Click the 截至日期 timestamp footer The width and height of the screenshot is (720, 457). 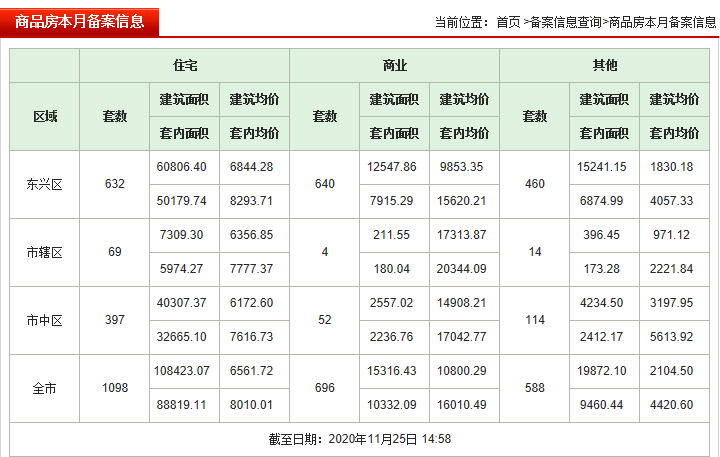pyautogui.click(x=360, y=438)
